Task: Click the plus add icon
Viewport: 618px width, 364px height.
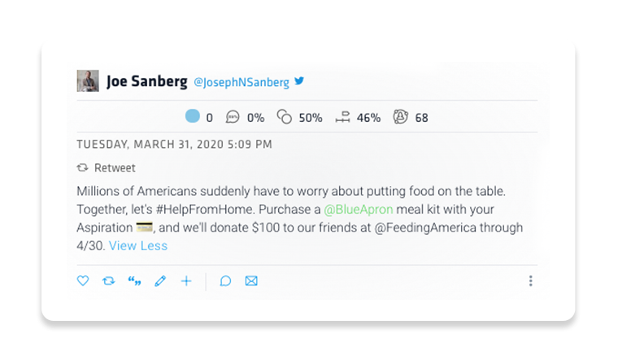Action: point(186,281)
